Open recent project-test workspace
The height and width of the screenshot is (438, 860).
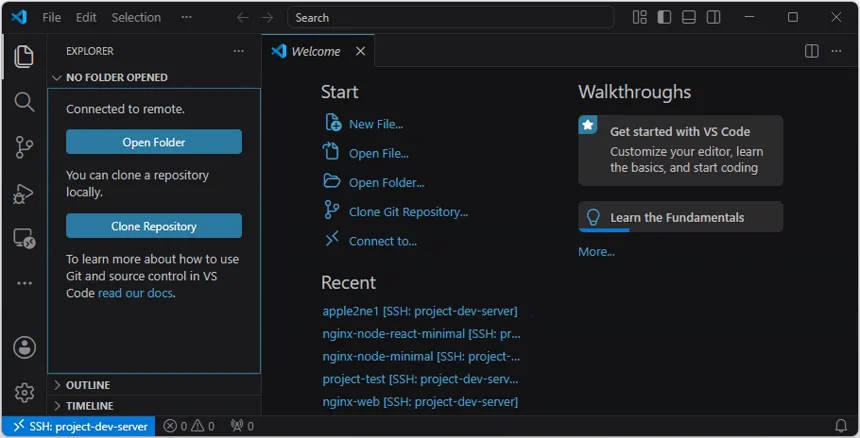pyautogui.click(x=420, y=379)
